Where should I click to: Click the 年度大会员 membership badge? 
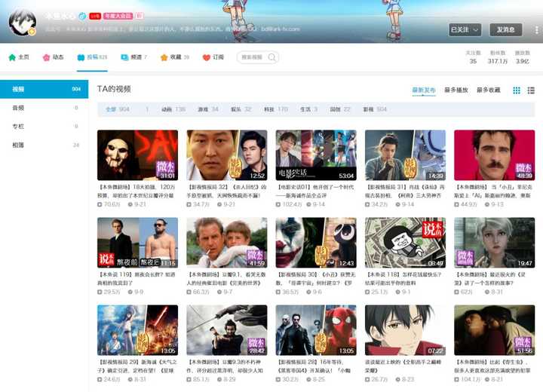[x=118, y=16]
